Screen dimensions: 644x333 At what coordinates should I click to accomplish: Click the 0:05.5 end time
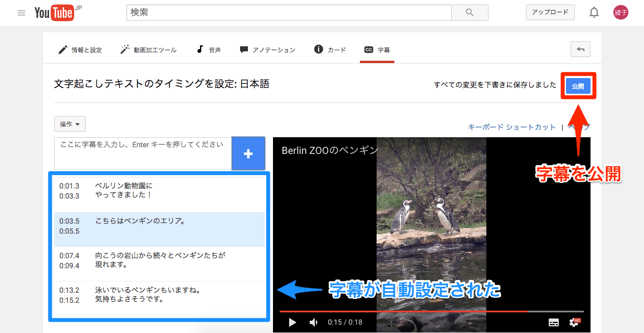[69, 231]
